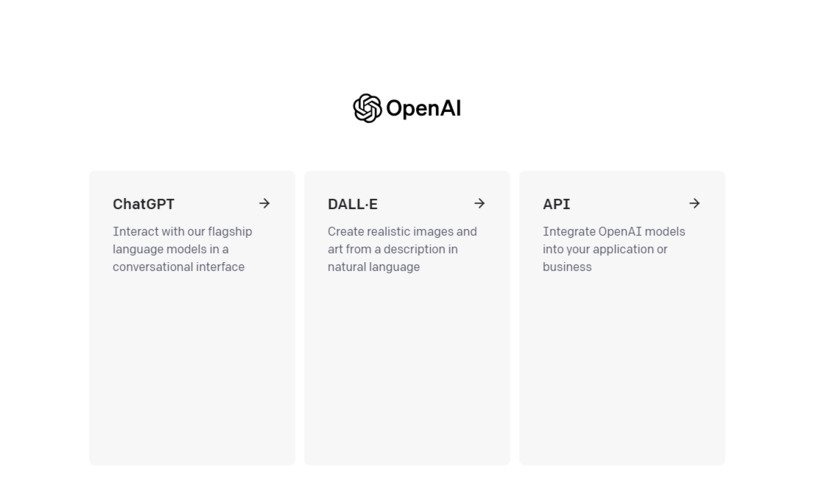The height and width of the screenshot is (500, 830).
Task: Click 'art from a description in' line
Action: (x=393, y=249)
